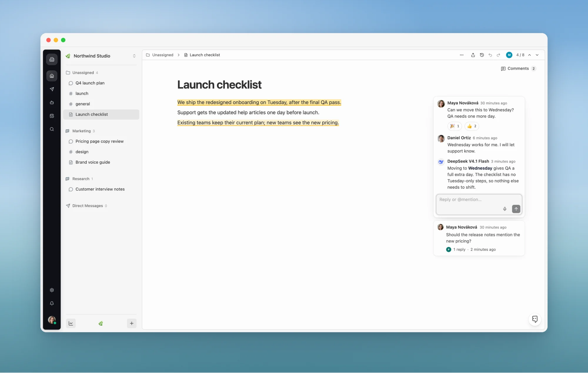This screenshot has height=373, width=588.
Task: Open the #general channel
Action: coord(101,104)
